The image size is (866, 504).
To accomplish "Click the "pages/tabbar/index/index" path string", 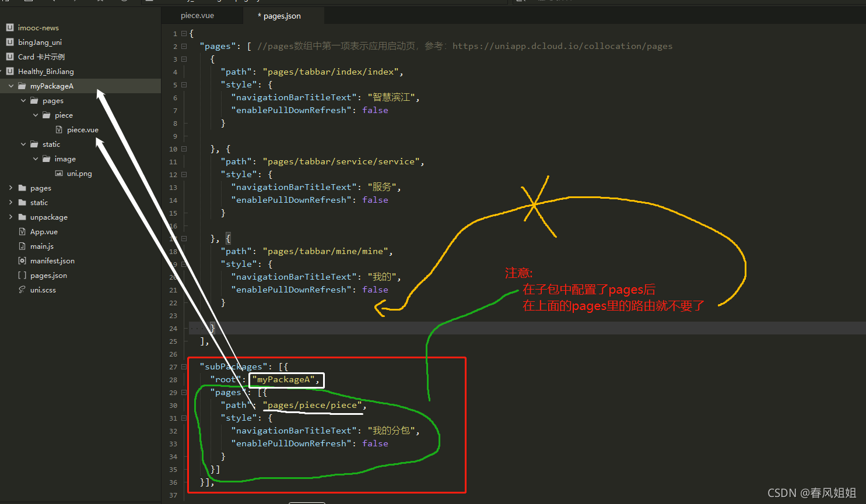I will pos(331,72).
